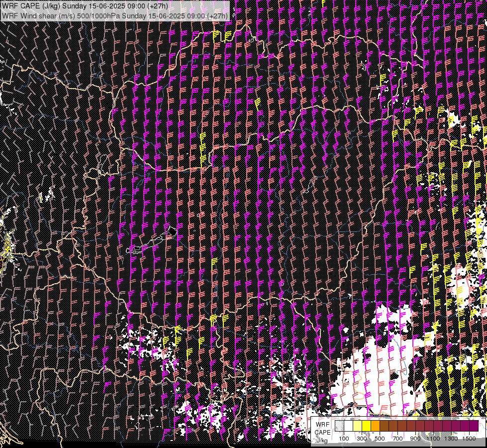Screen dimensions: 487x448
Task: Select the dotted below-100 legend swatch
Action: point(339,426)
